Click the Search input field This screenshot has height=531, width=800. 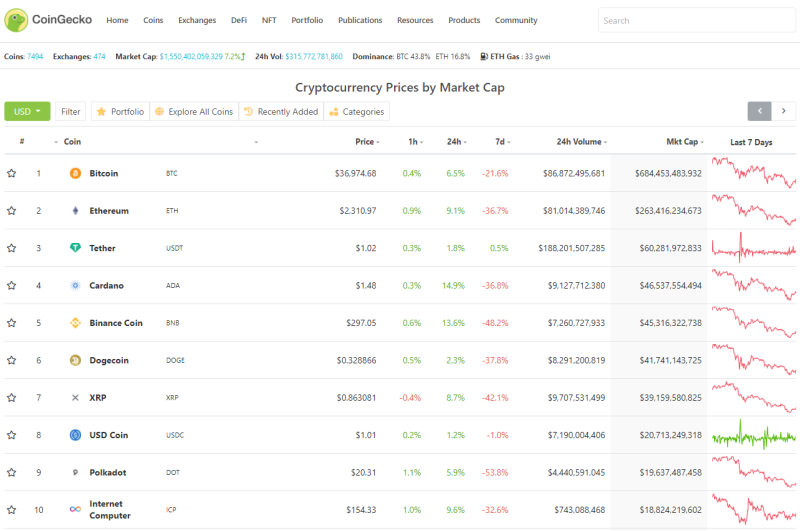(x=696, y=20)
